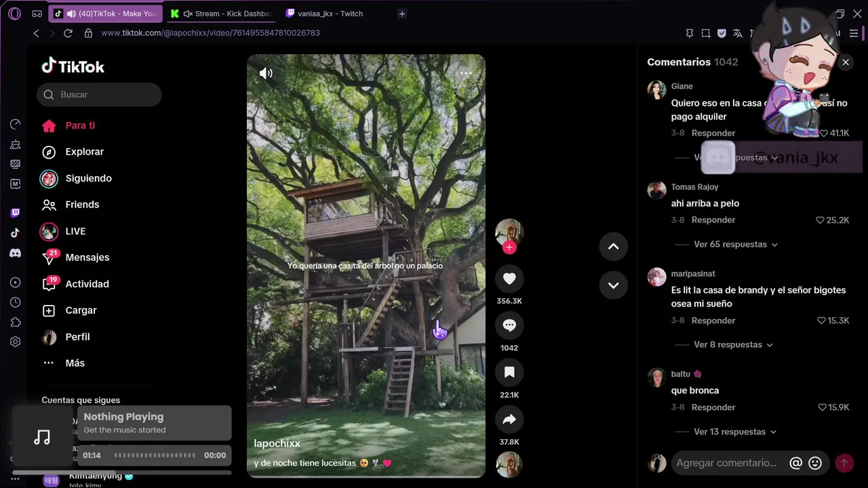
Task: Open Easy Setup sliders icon
Action: (x=854, y=33)
